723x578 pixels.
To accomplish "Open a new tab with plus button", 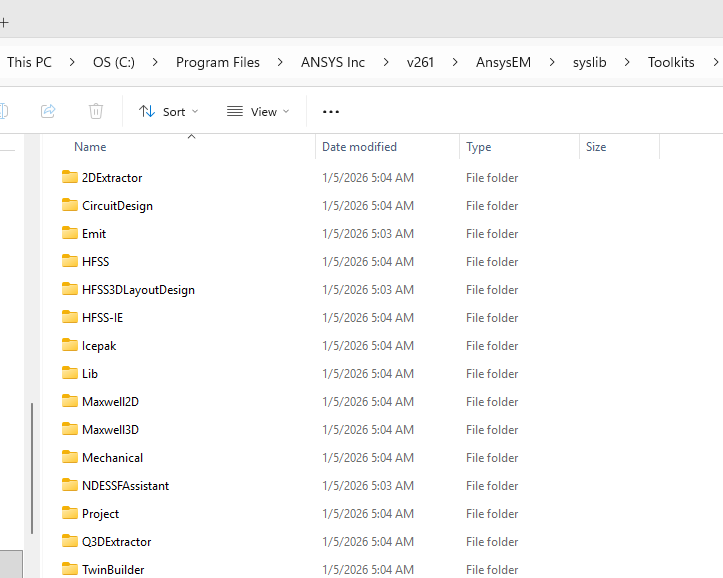I will coord(4,22).
